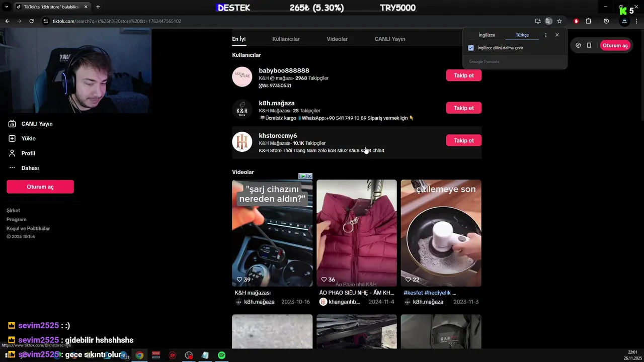Image resolution: width=644 pixels, height=362 pixels.
Task: Open Telegram from the taskbar
Action: (x=123, y=355)
